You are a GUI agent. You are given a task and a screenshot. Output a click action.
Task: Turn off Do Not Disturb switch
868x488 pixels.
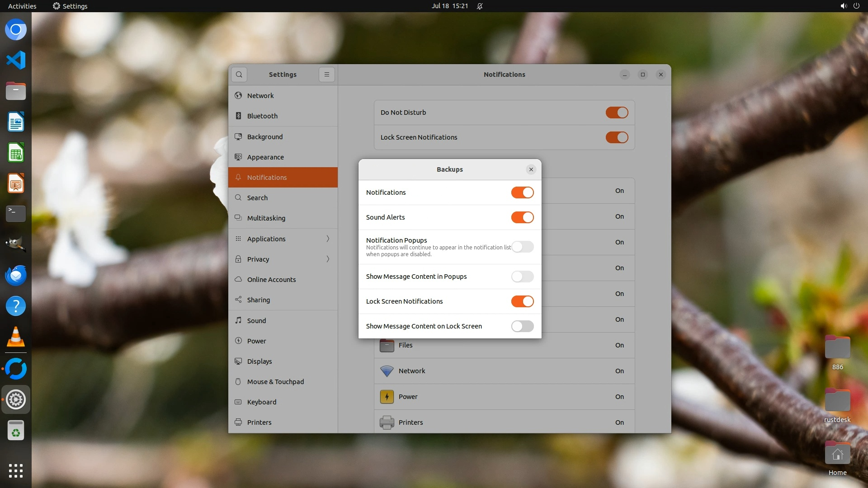pos(617,113)
